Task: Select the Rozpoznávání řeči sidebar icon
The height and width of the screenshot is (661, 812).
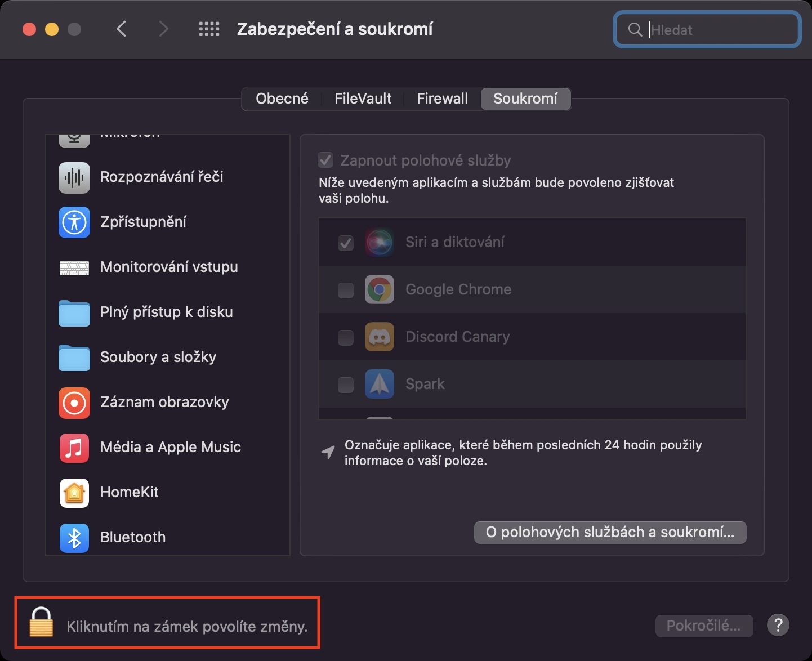Action: coord(74,177)
